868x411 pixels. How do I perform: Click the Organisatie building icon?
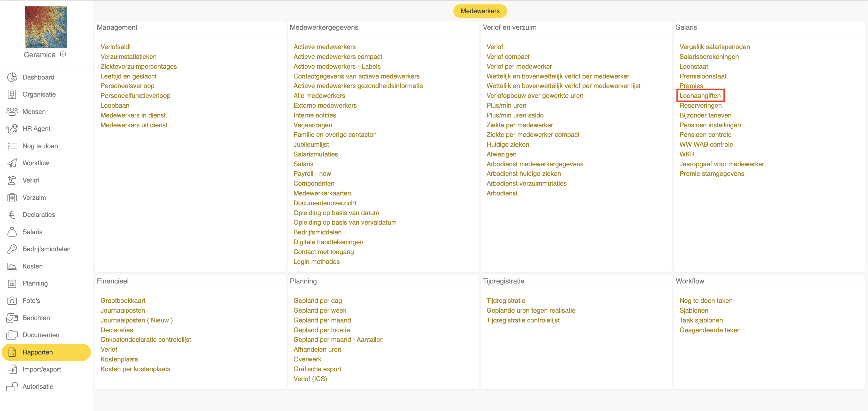tap(12, 94)
